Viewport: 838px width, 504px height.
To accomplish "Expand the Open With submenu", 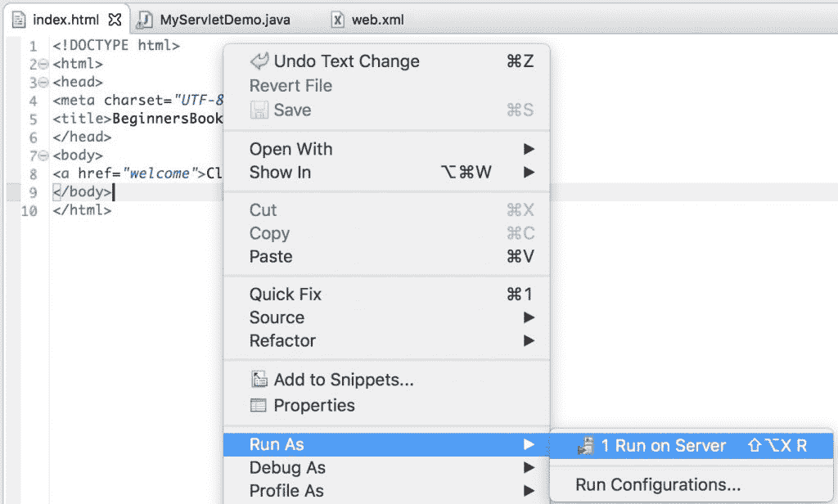I will pos(529,149).
